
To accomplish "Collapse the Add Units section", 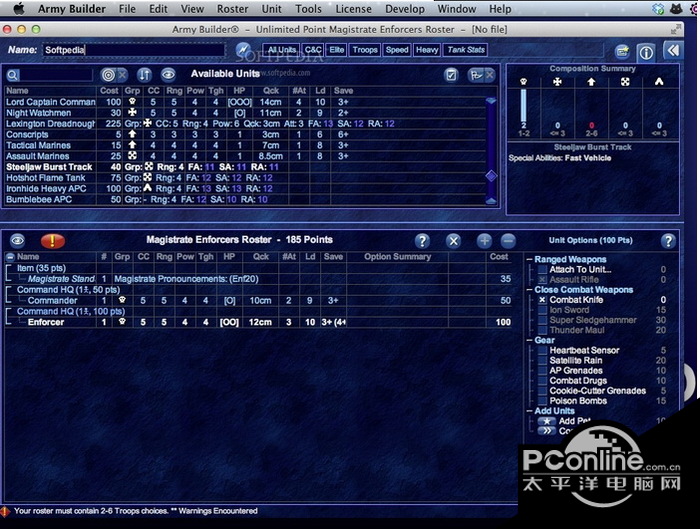I will pyautogui.click(x=529, y=411).
